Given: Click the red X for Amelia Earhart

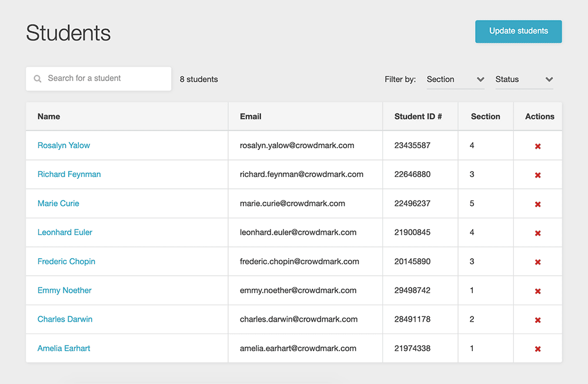Looking at the screenshot, I should (x=537, y=349).
